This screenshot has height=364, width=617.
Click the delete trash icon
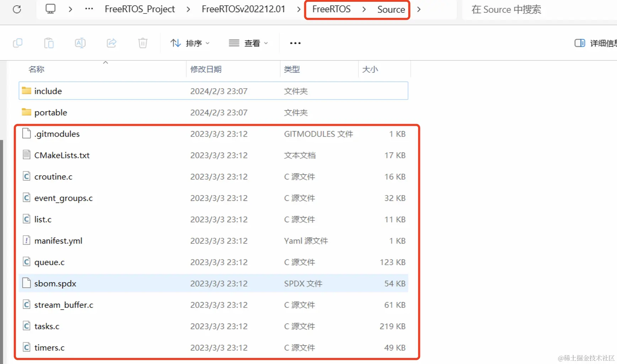pos(143,43)
